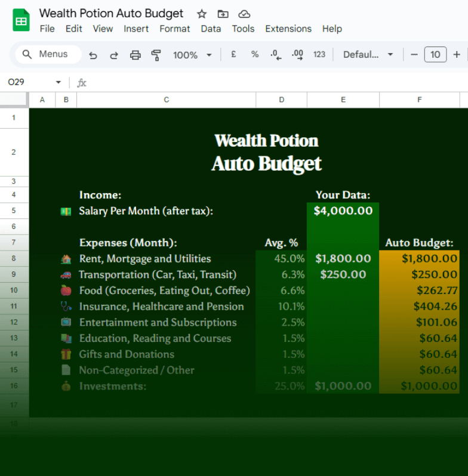The image size is (468, 476).
Task: Open Google Sheets home logo
Action: click(x=21, y=21)
